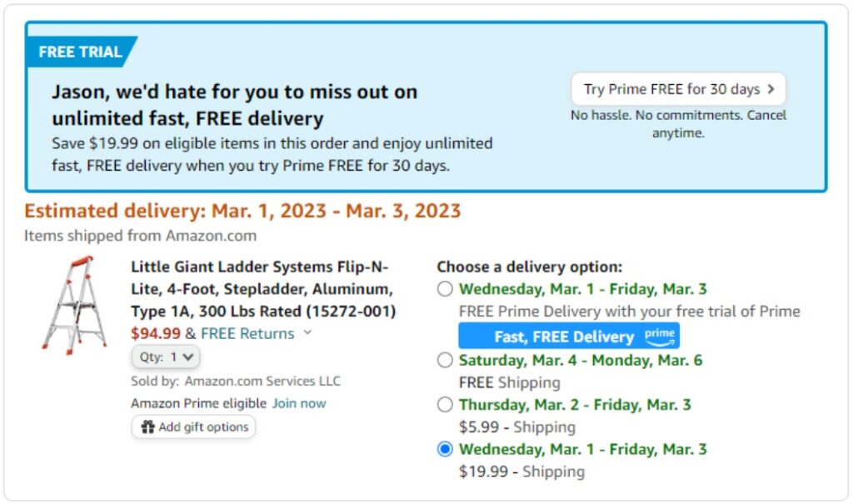Click the ladder product thumbnail image
Image resolution: width=853 pixels, height=504 pixels.
coord(74,305)
